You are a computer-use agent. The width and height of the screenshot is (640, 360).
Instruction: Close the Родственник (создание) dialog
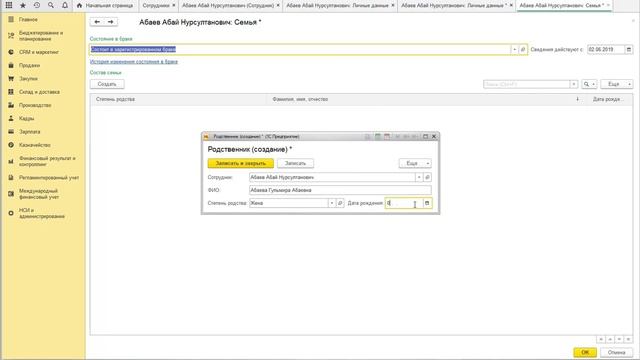434,136
